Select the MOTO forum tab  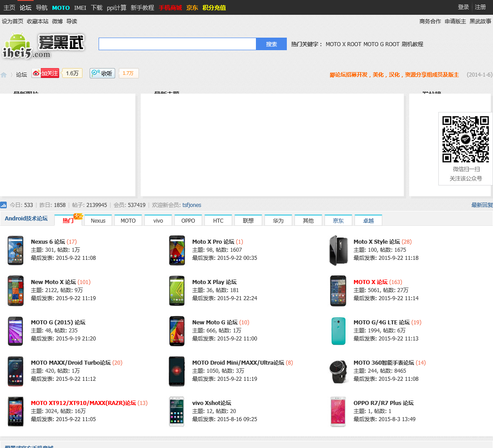click(128, 220)
